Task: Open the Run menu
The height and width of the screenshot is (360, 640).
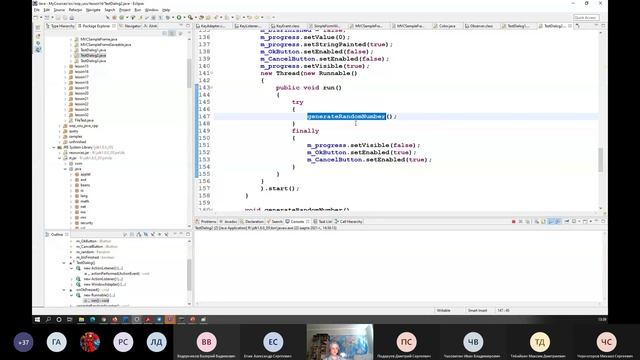Action: point(138,10)
